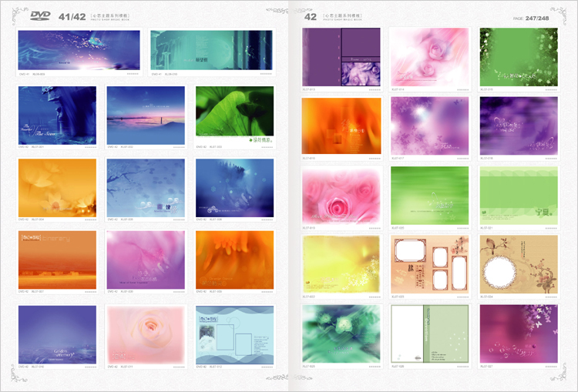Select the deep blue snowflake forest template
This screenshot has width=578, height=392.
coord(235,188)
